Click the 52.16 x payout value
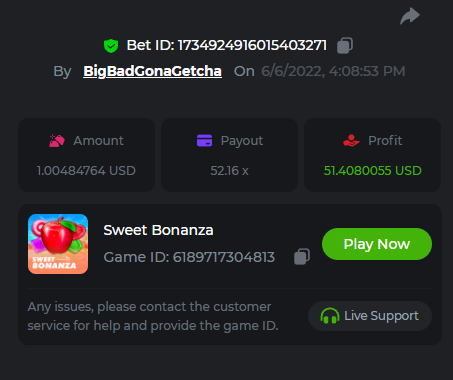This screenshot has height=380, width=453. (x=229, y=171)
